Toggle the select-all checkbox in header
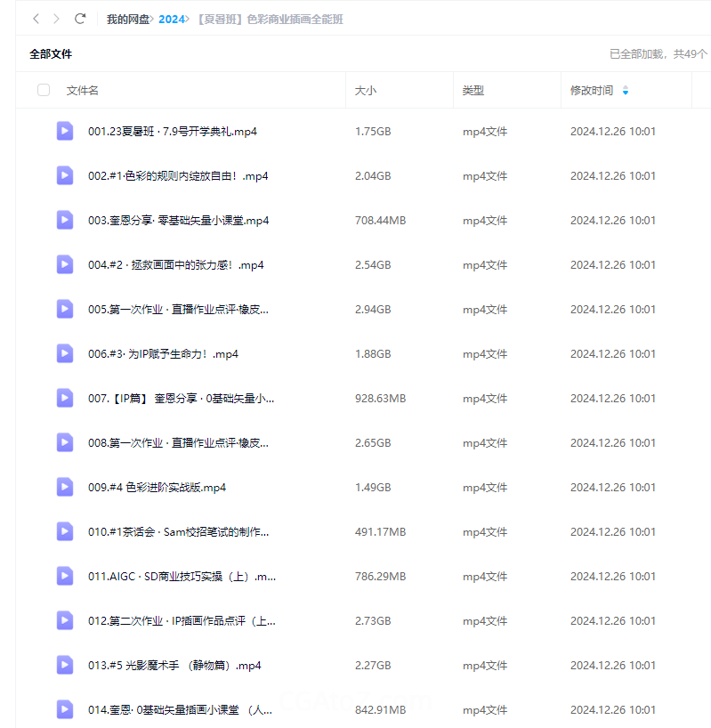Screen dimensions: 711x728 (x=44, y=90)
